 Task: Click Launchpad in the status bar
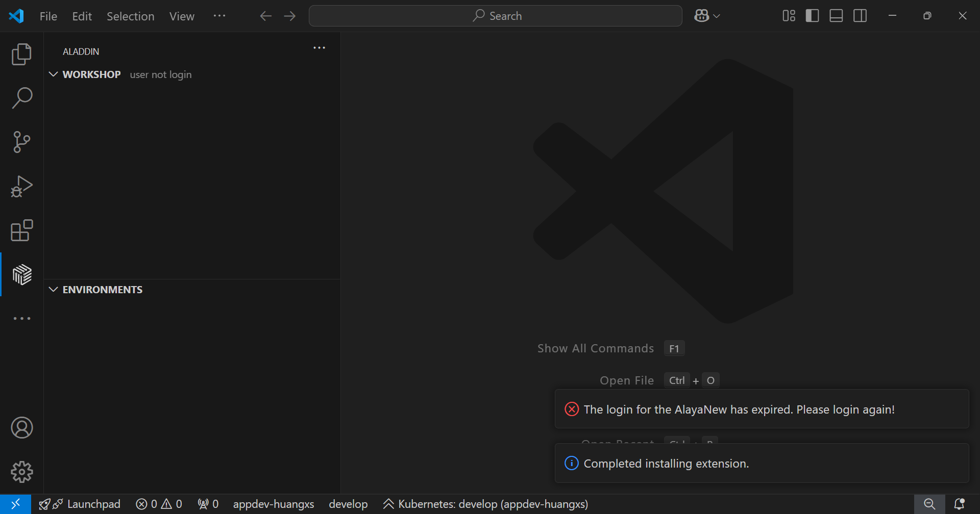coord(93,504)
